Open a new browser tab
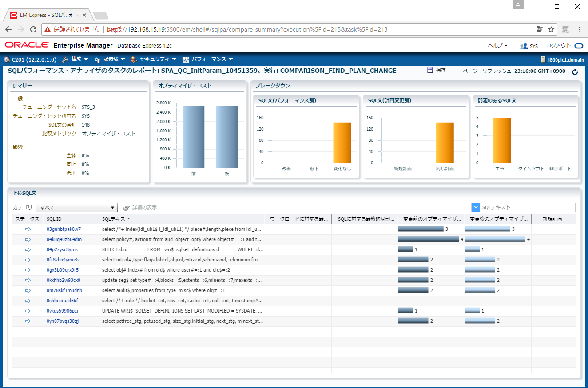Image resolution: width=588 pixels, height=388 pixels. coord(101,16)
